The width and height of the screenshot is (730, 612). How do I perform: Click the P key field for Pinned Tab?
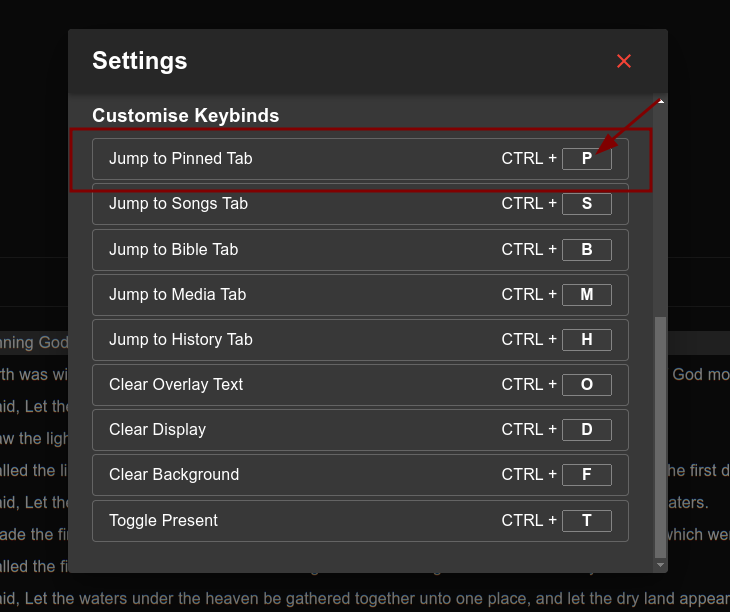click(x=586, y=158)
